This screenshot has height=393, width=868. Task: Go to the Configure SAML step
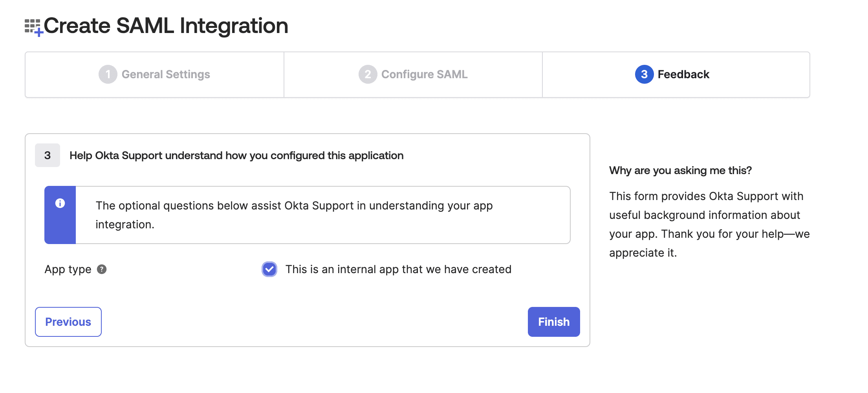point(413,75)
